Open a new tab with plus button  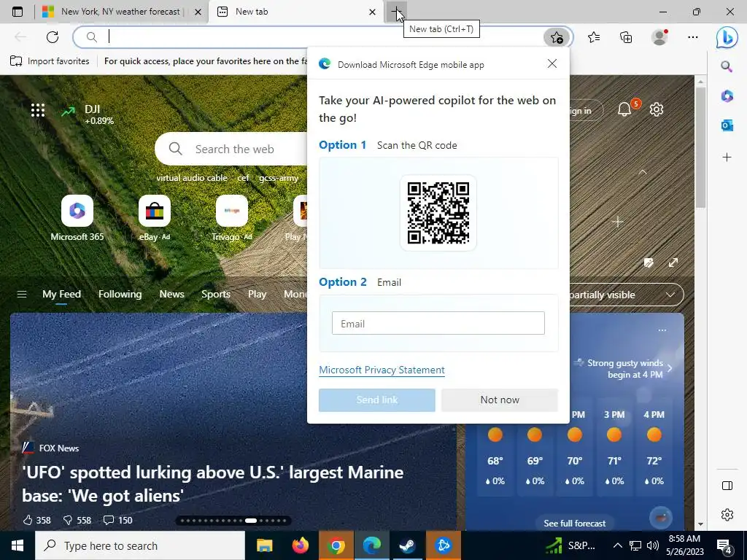[x=395, y=12]
